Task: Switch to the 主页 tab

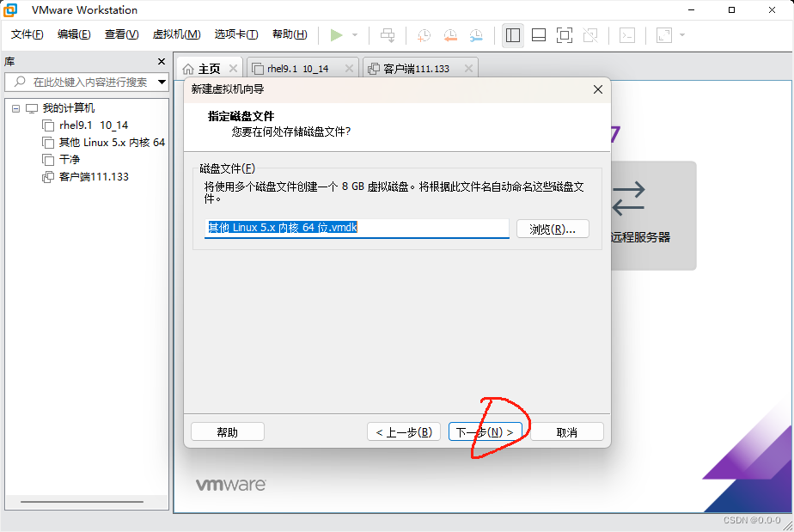Action: (x=209, y=69)
